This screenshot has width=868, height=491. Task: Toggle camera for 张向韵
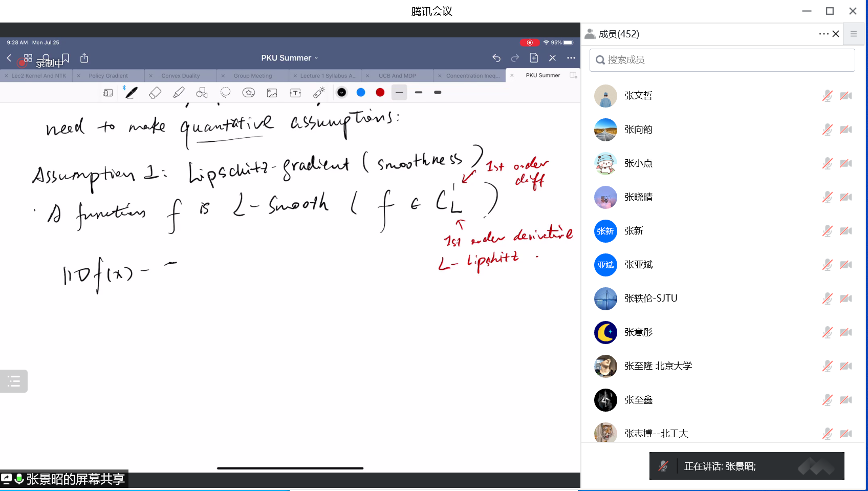click(x=846, y=130)
